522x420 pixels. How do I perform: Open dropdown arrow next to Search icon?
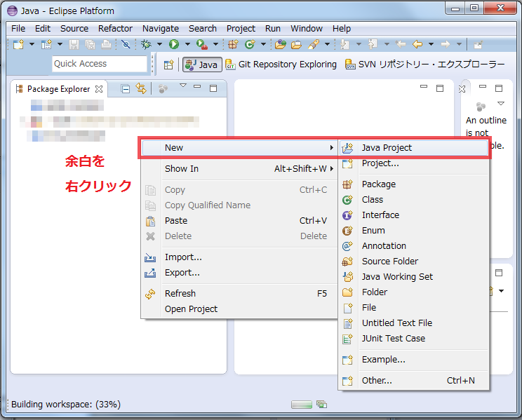click(x=327, y=44)
